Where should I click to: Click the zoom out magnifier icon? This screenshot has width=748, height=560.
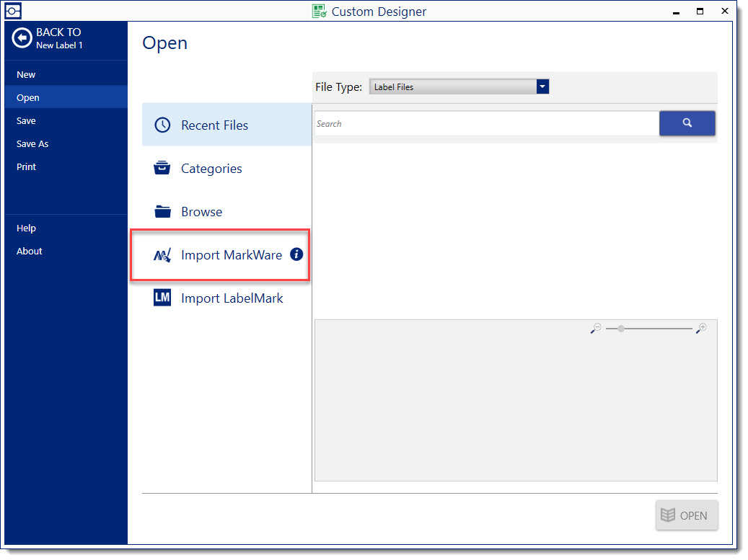(x=596, y=329)
